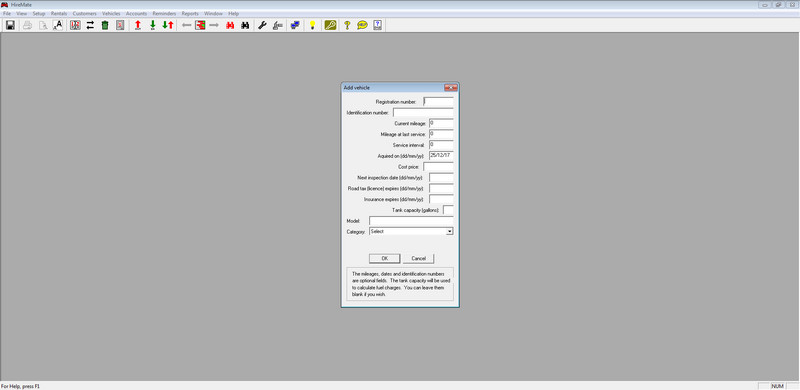Open the Rentals menu
The width and height of the screenshot is (800, 390).
[x=59, y=13]
